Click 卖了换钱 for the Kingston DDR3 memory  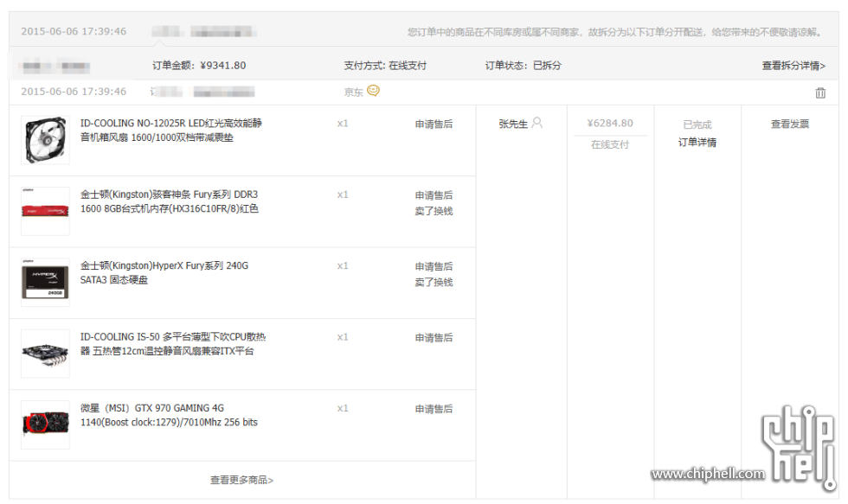pyautogui.click(x=434, y=211)
